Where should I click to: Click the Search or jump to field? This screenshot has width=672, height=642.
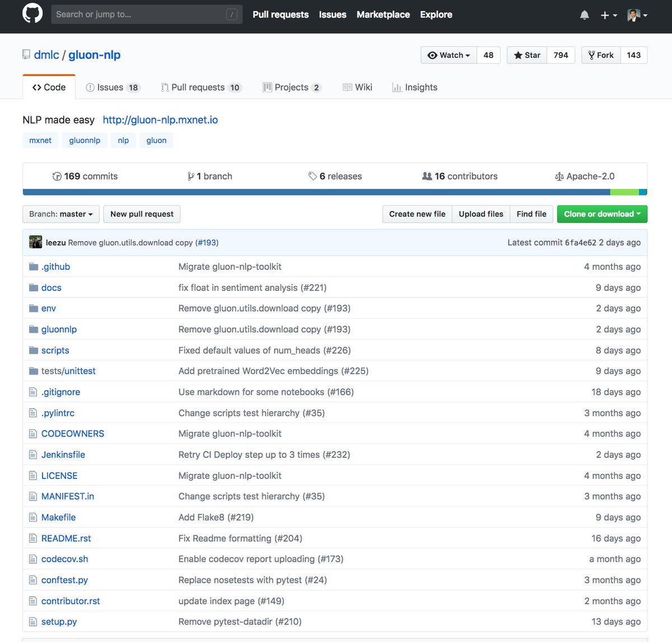[x=147, y=15]
